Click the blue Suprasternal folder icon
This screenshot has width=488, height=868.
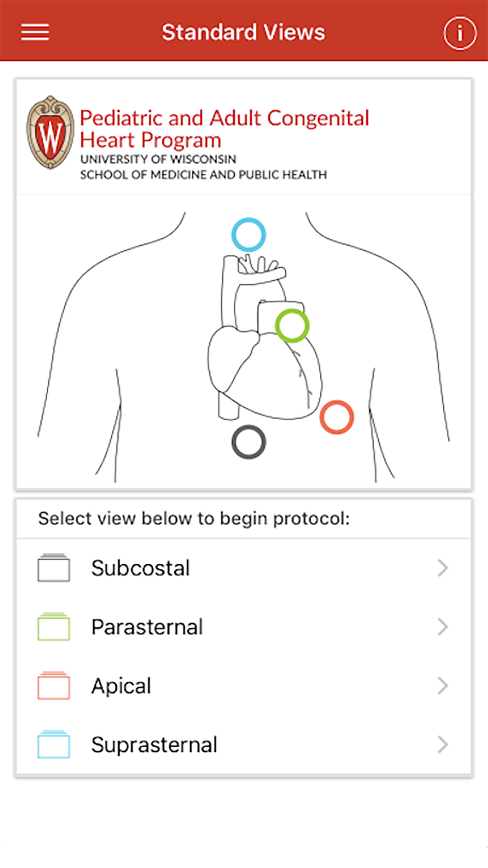pos(54,744)
